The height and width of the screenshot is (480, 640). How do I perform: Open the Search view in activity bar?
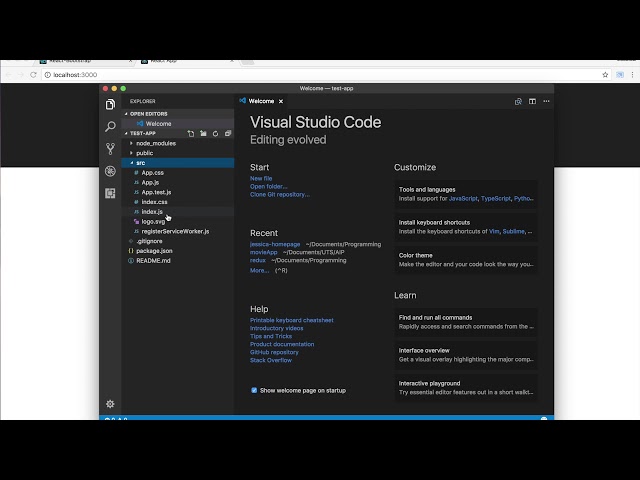pyautogui.click(x=110, y=127)
